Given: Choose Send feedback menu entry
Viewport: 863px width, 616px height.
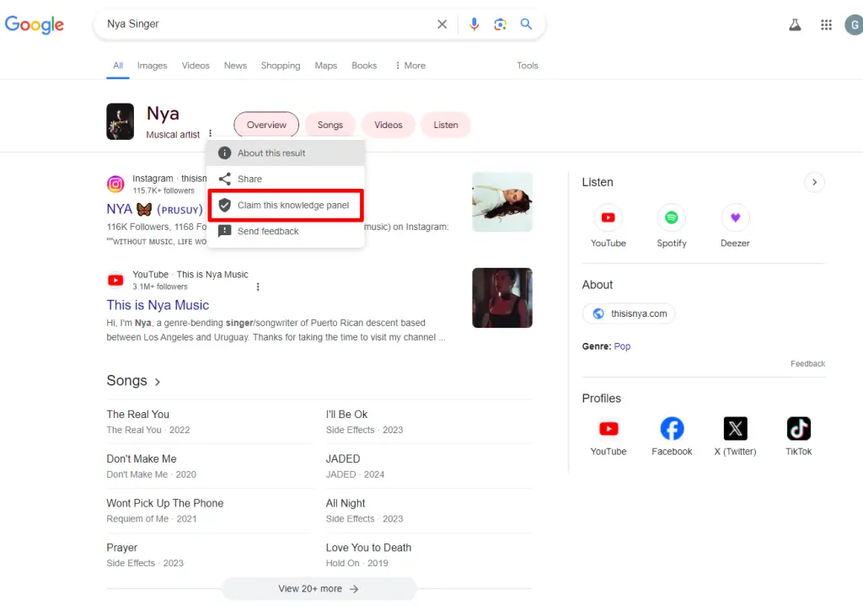Looking at the screenshot, I should (x=286, y=231).
